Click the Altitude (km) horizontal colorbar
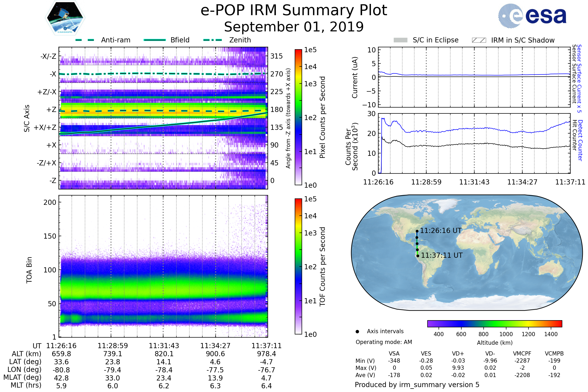 pyautogui.click(x=494, y=324)
